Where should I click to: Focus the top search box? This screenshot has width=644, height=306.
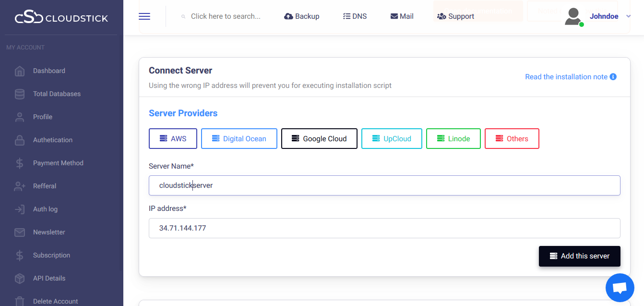(x=226, y=16)
